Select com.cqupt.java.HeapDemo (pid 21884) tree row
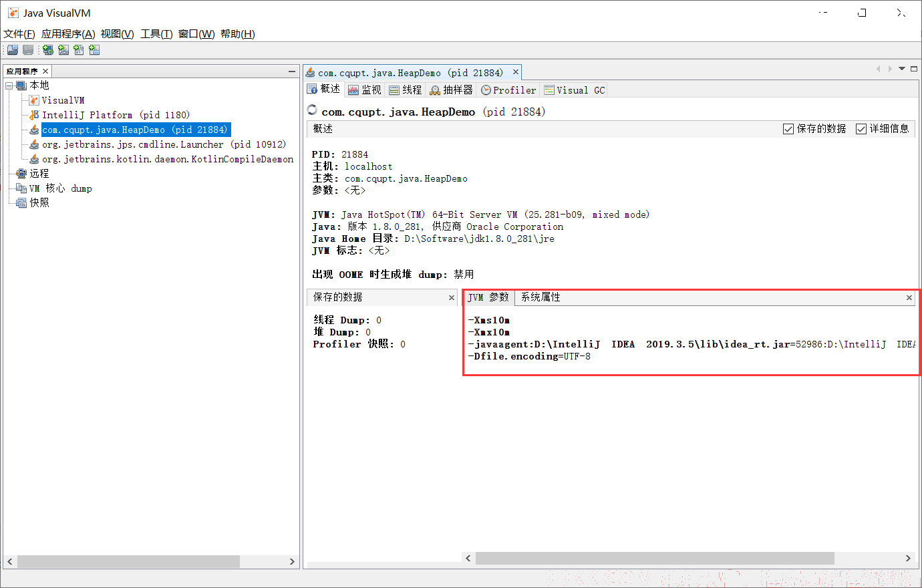The height and width of the screenshot is (588, 922). [136, 130]
